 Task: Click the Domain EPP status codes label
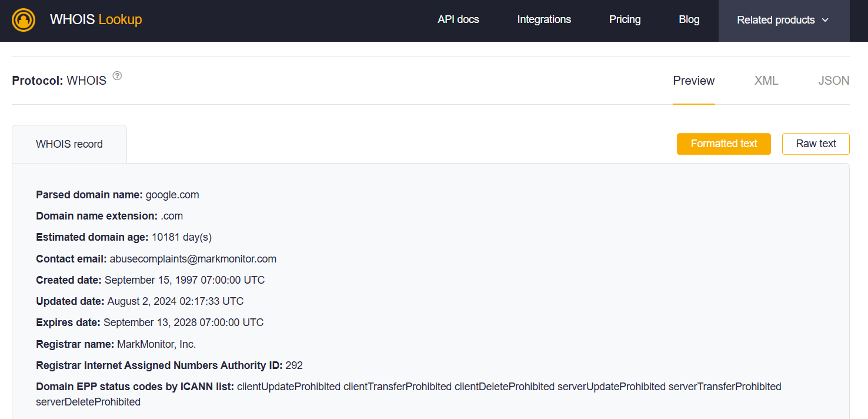click(135, 387)
